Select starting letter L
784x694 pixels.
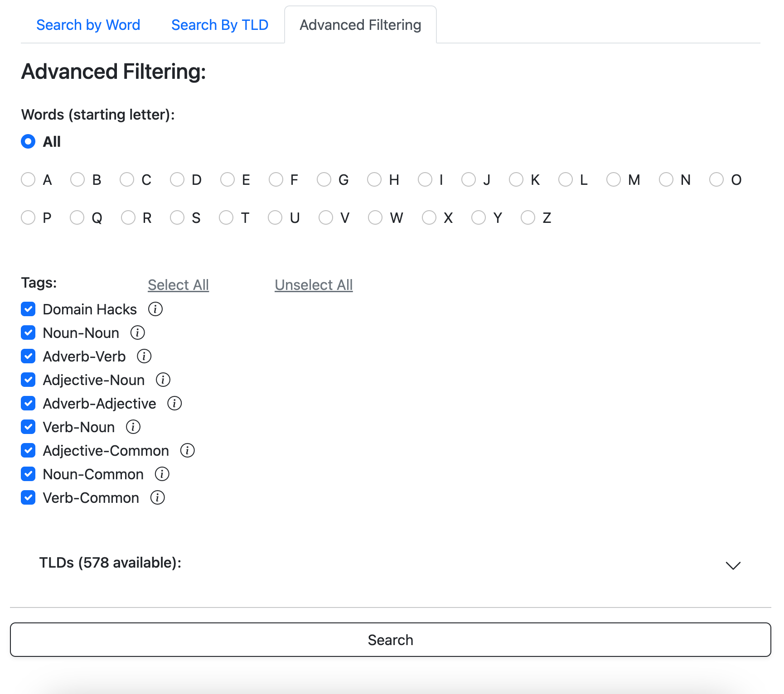(566, 180)
